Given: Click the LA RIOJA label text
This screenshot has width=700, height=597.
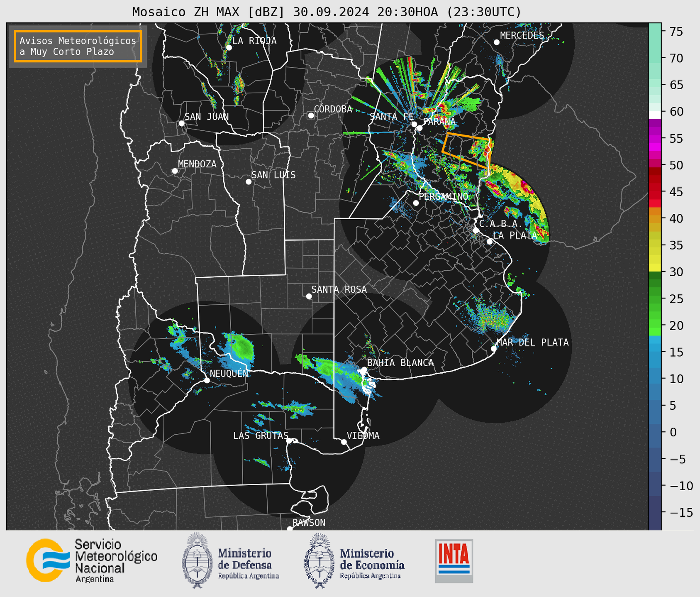Looking at the screenshot, I should [254, 41].
